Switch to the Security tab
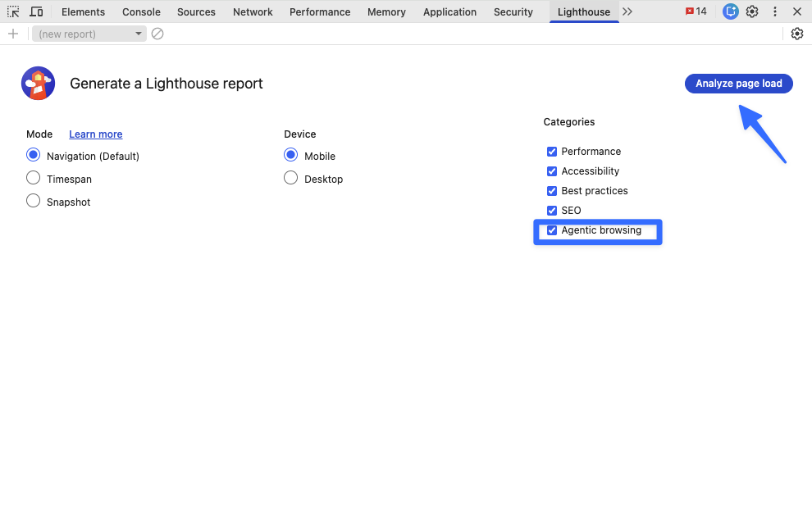Viewport: 812px width, 532px height. 513,12
